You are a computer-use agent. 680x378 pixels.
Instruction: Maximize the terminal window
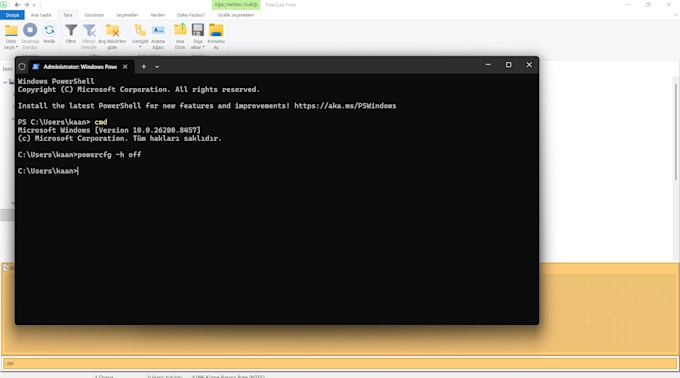tap(508, 65)
